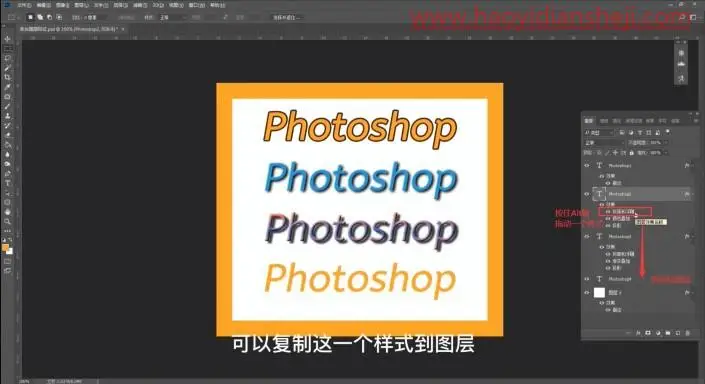Image resolution: width=705 pixels, height=384 pixels.
Task: Select the Eraser tool
Action: pos(8,135)
